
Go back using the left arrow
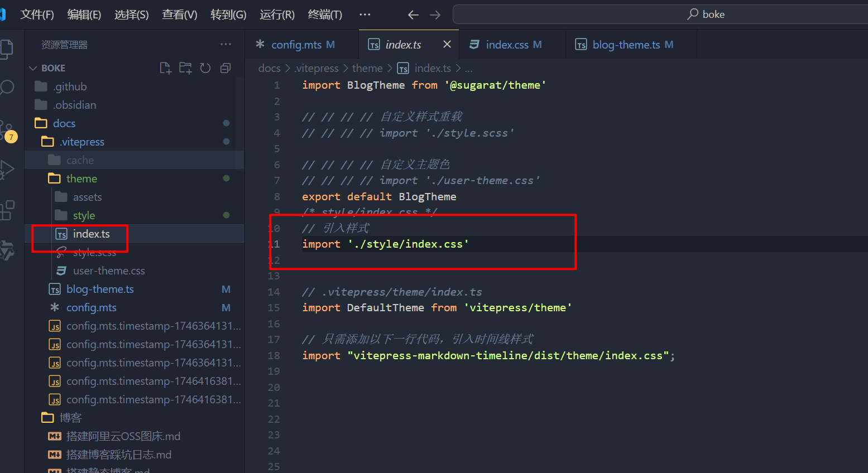(413, 15)
